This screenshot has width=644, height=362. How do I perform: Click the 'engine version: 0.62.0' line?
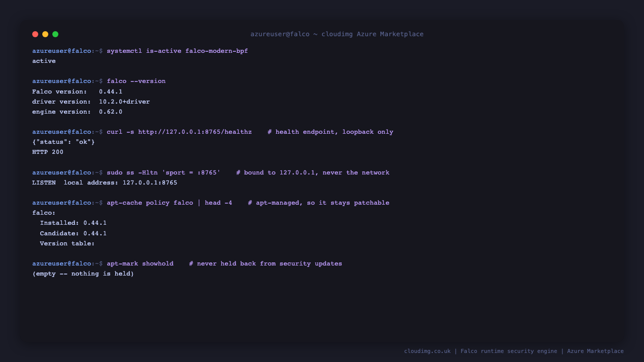pyautogui.click(x=77, y=112)
